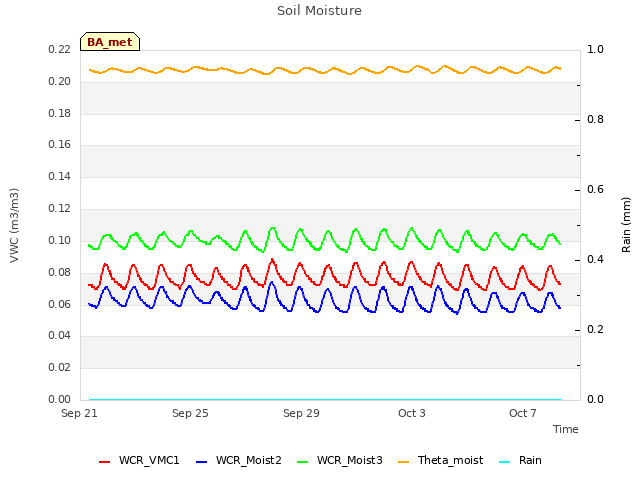Click the 0.12 VWC axis value

(60, 208)
